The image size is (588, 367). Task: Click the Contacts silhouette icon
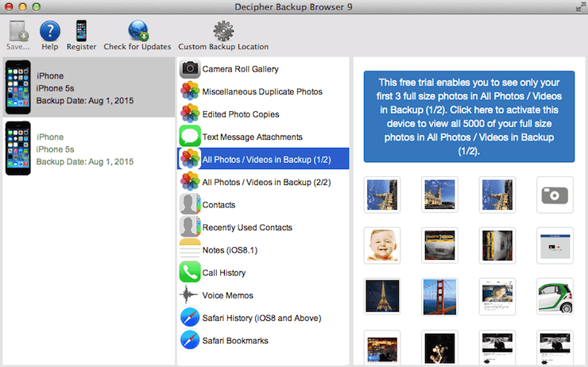[x=190, y=204]
